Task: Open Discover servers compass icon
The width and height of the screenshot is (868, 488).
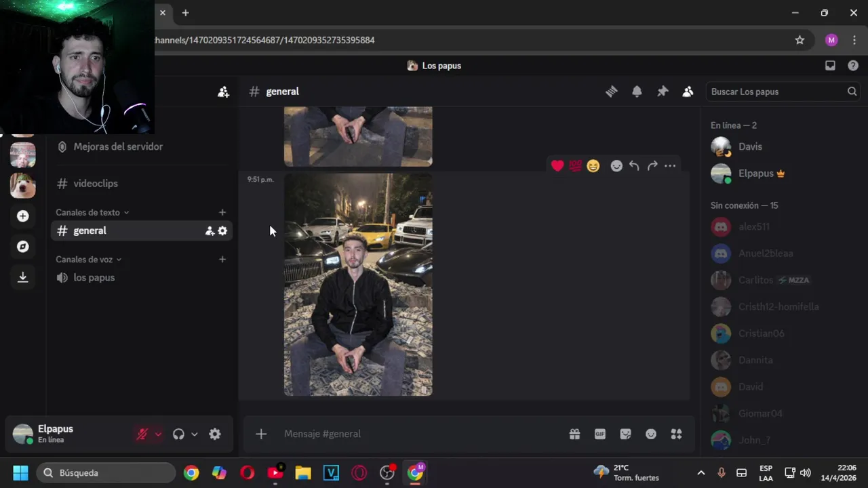Action: (x=23, y=246)
